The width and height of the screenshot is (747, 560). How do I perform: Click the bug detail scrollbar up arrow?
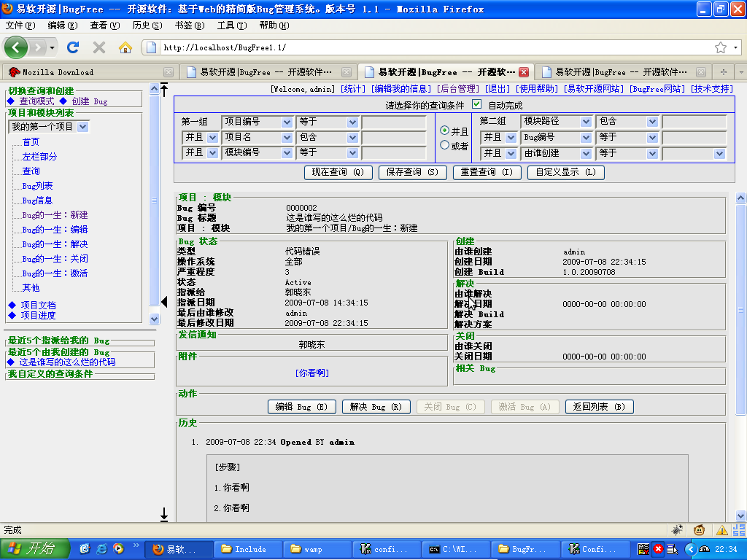[x=740, y=197]
